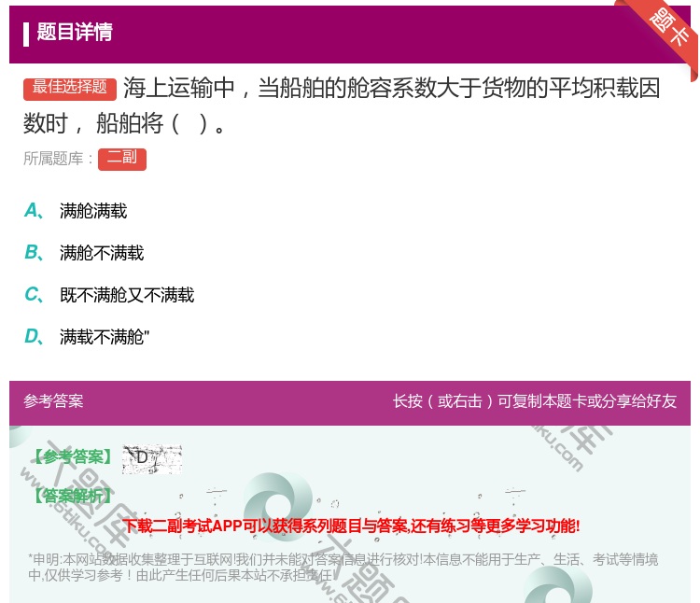Open the red 下载二副考试APP promotion link
Viewport: 700px width, 603px height.
[351, 526]
